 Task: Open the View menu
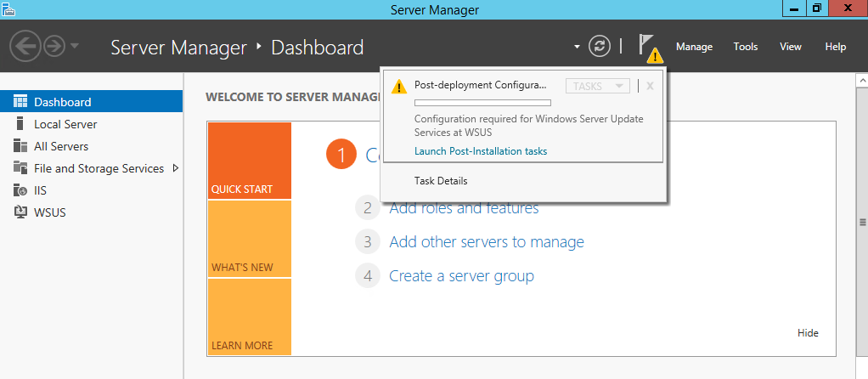click(x=791, y=47)
